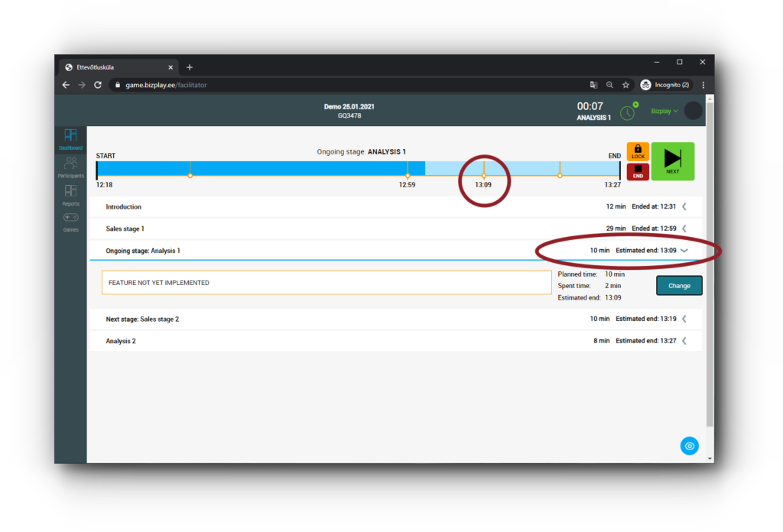This screenshot has width=783, height=532.
Task: Click the green clock timer icon
Action: 627,112
